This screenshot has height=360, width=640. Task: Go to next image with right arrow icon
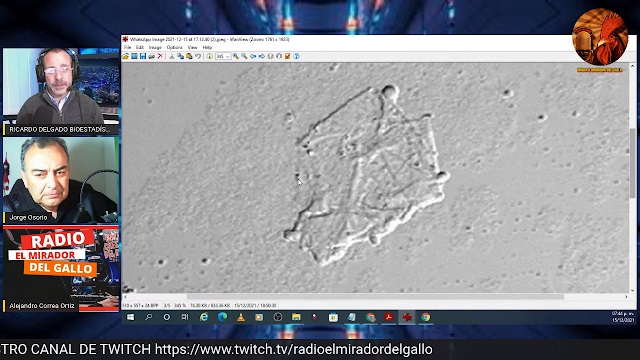[x=262, y=56]
